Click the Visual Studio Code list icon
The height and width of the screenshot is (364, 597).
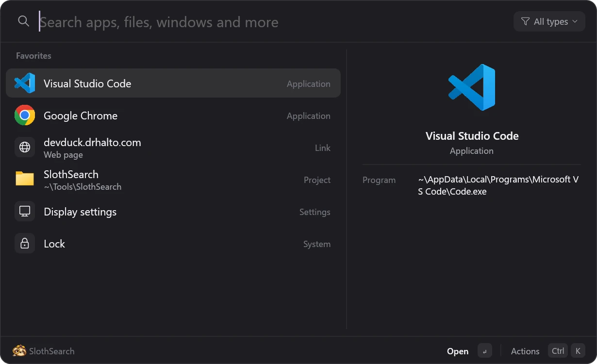click(25, 83)
